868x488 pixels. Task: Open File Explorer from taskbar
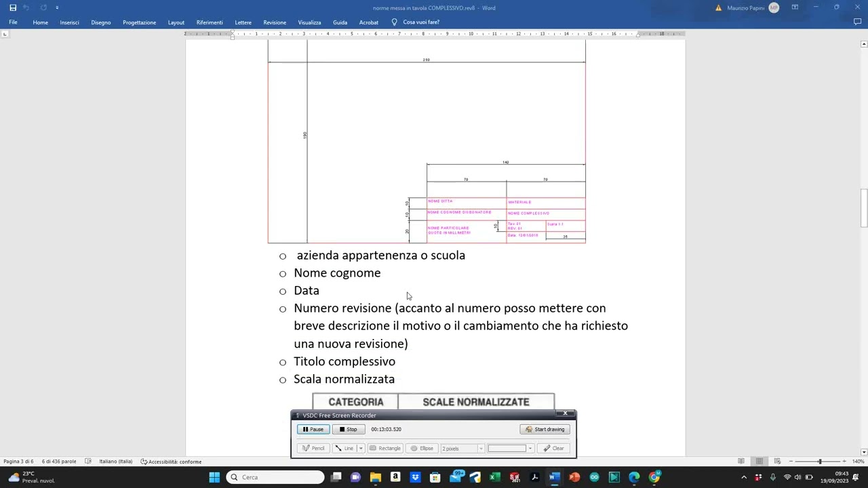pyautogui.click(x=375, y=477)
